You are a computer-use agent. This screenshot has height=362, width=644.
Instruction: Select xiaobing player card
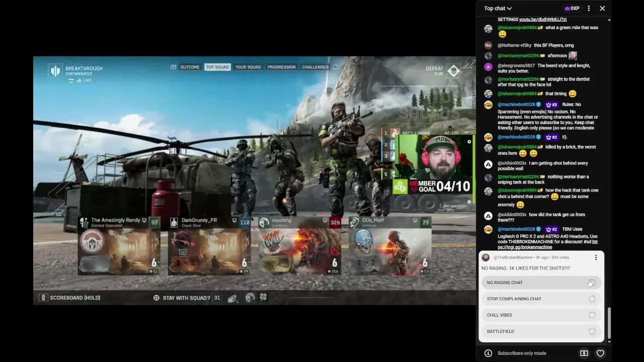299,246
